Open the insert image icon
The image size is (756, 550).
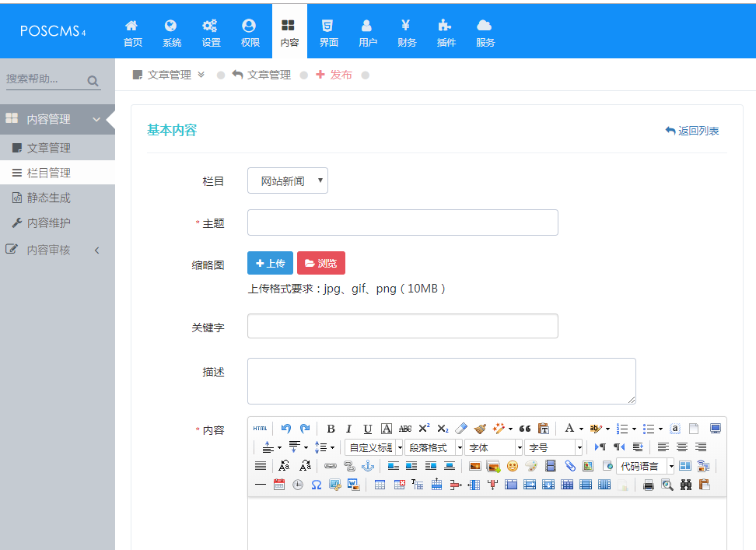tap(474, 467)
